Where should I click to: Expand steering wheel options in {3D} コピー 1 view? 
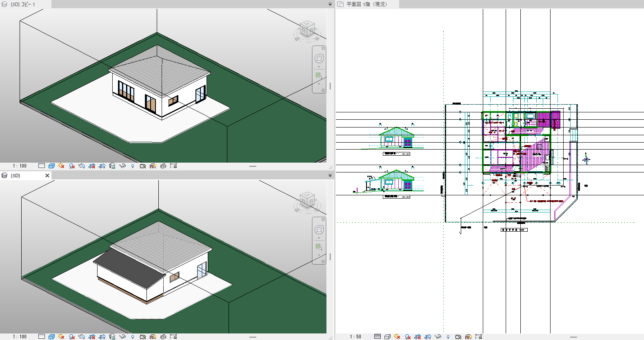point(319,67)
